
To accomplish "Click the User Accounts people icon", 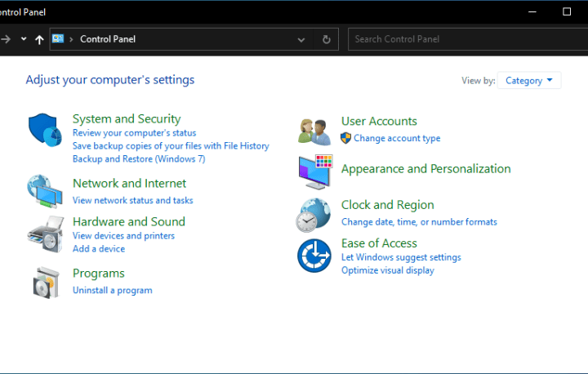I will click(x=314, y=131).
